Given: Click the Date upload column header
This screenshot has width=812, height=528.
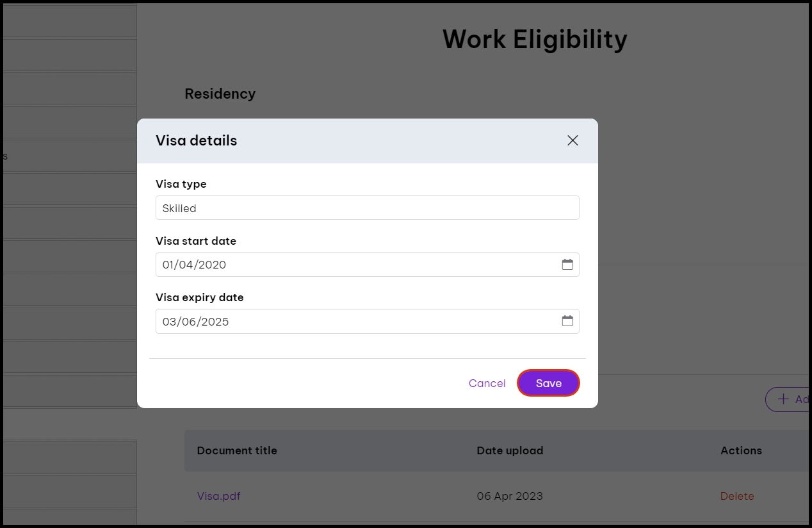Looking at the screenshot, I should tap(510, 450).
